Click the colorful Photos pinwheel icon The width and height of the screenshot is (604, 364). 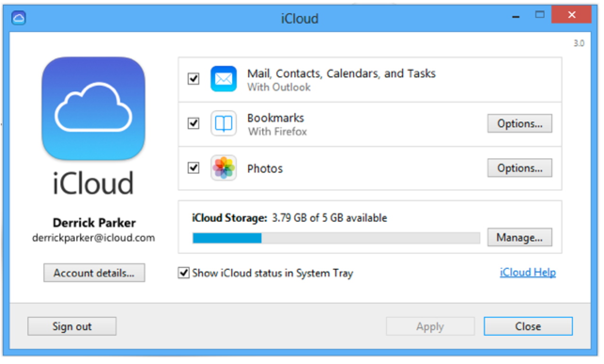(x=223, y=168)
